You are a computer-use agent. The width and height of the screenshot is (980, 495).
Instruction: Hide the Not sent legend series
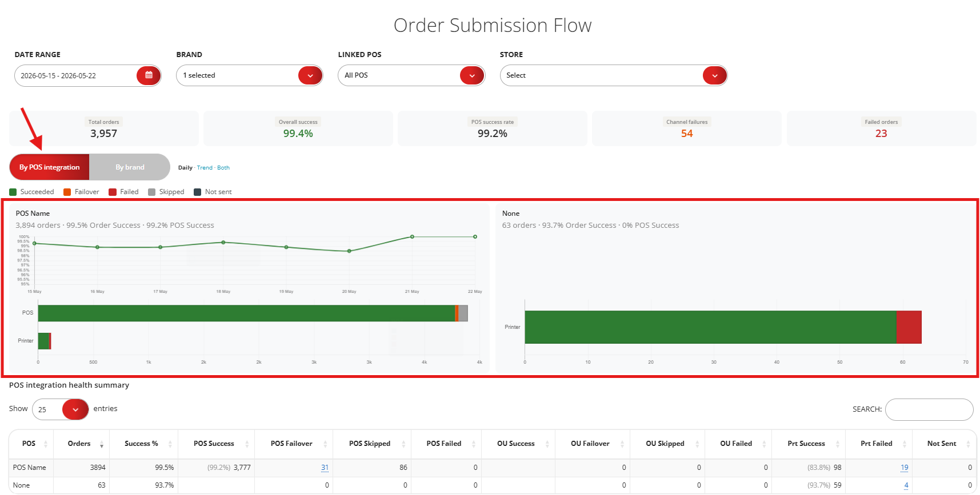[x=213, y=192]
